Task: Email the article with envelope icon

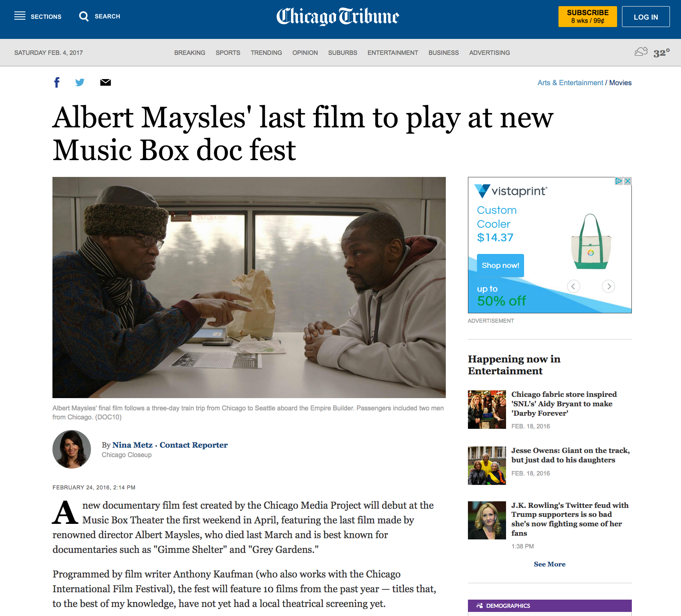Action: pyautogui.click(x=106, y=82)
